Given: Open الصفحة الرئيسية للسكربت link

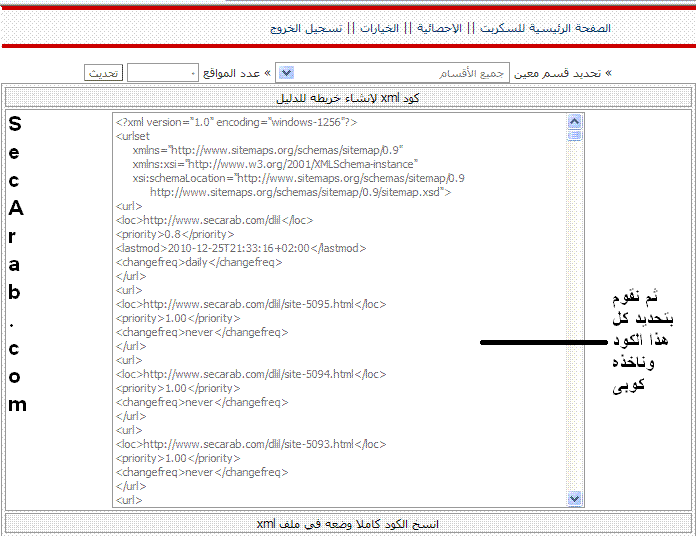Looking at the screenshot, I should (545, 28).
